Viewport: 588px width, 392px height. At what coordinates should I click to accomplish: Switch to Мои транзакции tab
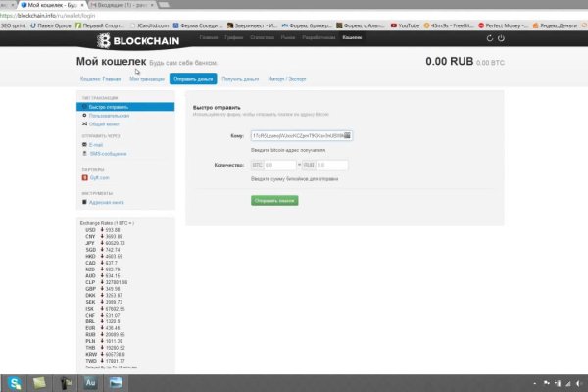(x=146, y=77)
